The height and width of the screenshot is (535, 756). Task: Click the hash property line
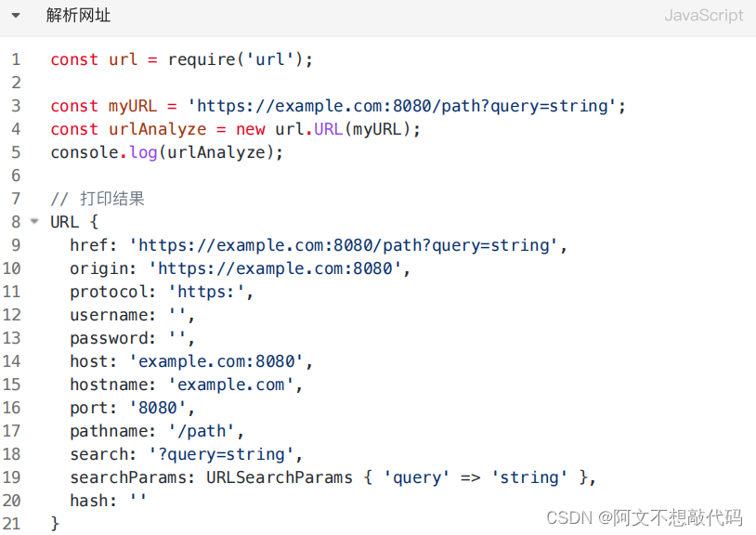pos(108,501)
